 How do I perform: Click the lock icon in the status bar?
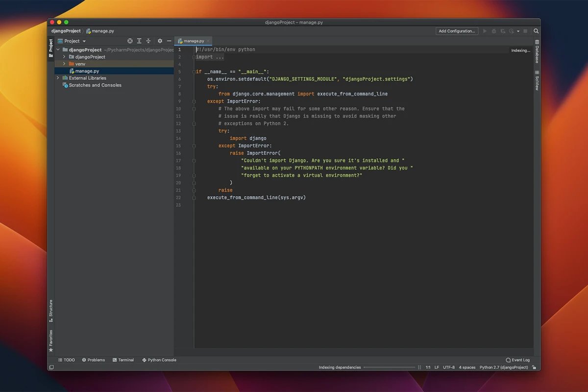click(x=534, y=367)
